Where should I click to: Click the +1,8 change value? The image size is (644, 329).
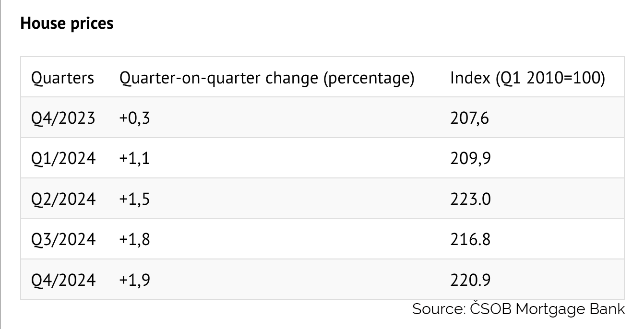135,239
